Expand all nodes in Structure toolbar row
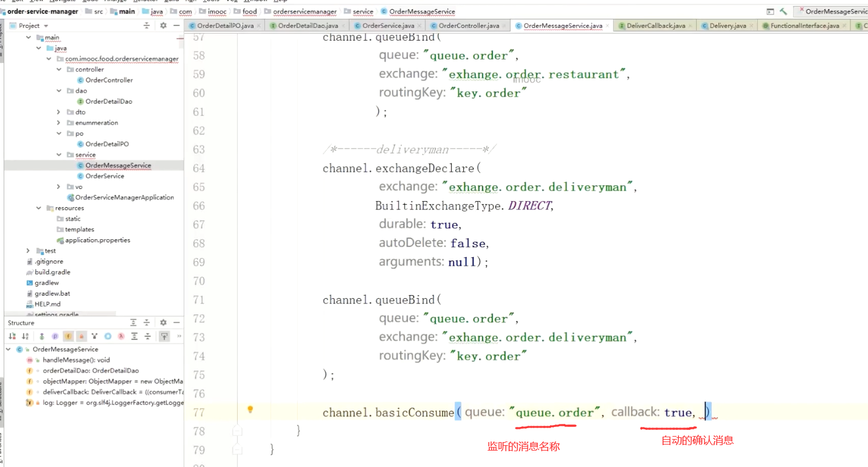This screenshot has width=868, height=467. click(134, 336)
